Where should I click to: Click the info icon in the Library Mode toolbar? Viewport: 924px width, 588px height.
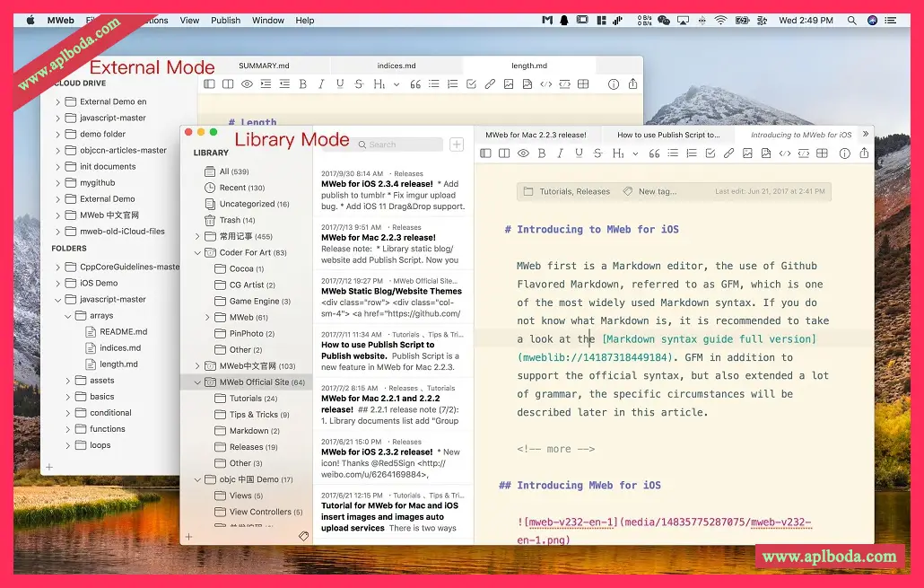(845, 154)
